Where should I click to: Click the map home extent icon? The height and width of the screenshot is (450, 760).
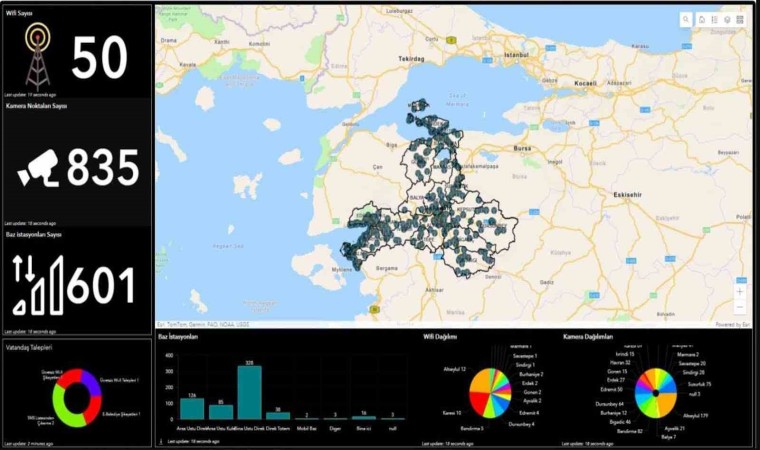pyautogui.click(x=701, y=19)
